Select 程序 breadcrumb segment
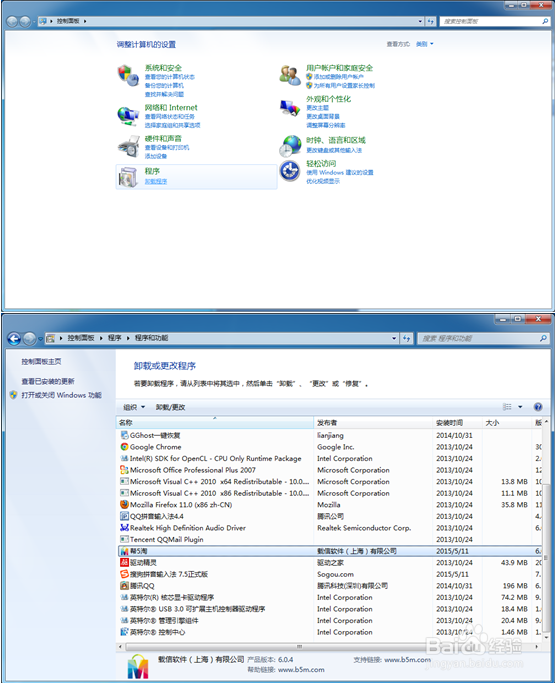 (x=115, y=338)
